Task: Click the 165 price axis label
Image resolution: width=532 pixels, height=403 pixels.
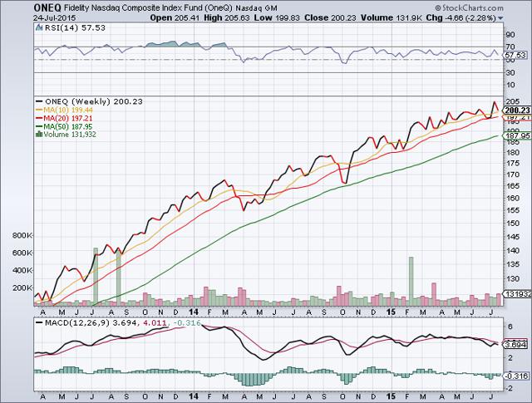Action: [x=512, y=186]
